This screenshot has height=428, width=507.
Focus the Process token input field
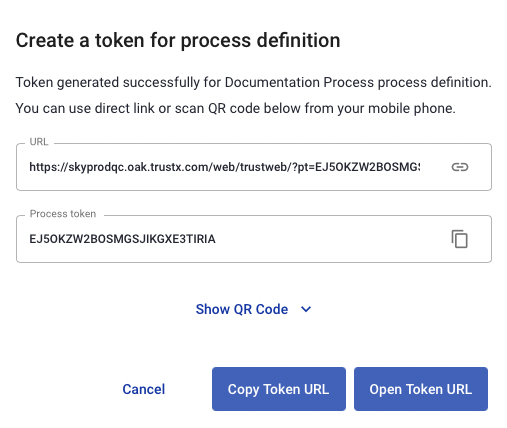pos(254,239)
